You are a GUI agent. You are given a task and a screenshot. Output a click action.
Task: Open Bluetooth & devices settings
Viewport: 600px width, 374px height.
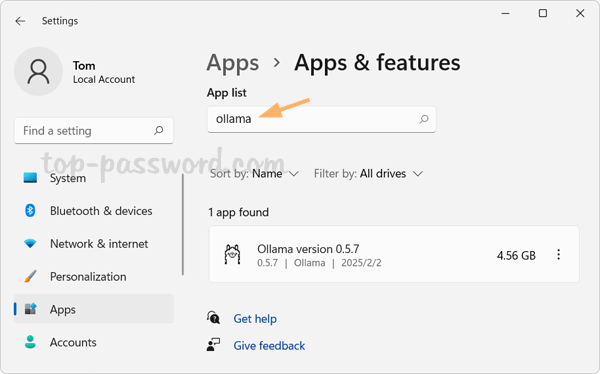pos(94,211)
